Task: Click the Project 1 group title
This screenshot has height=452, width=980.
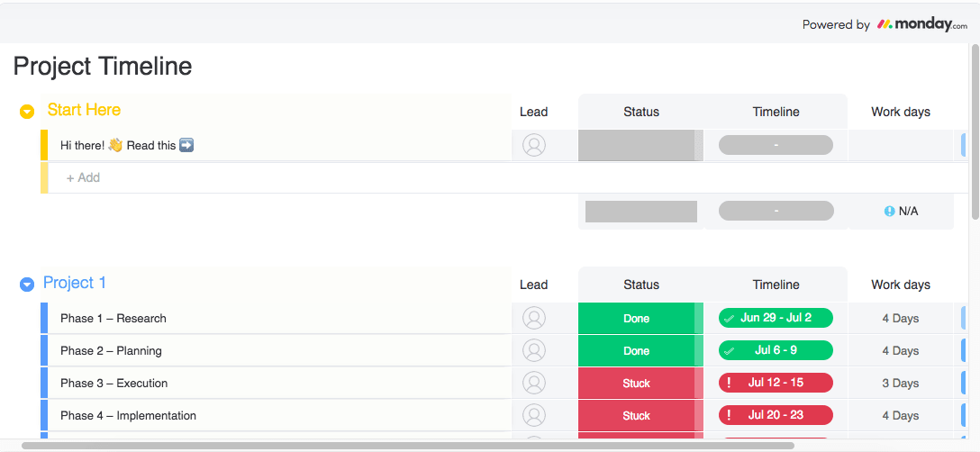Action: click(x=75, y=283)
